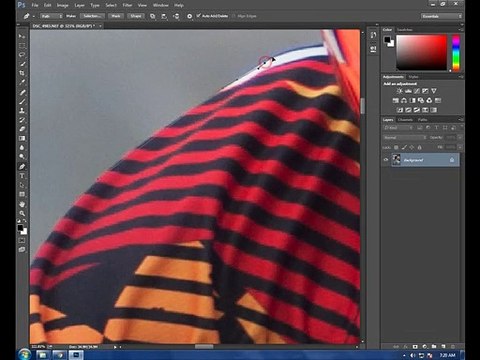Toggle lock all

(420, 147)
